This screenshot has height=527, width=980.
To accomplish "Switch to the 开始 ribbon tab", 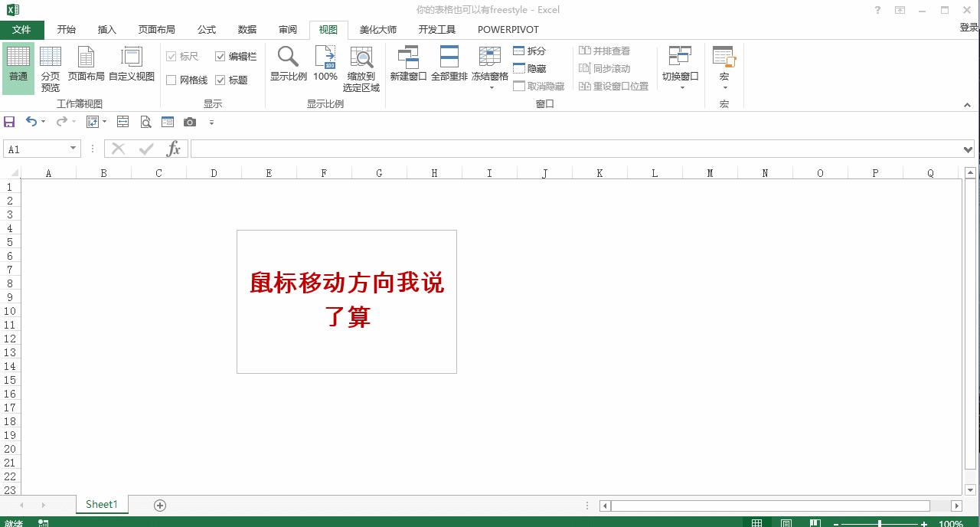I will click(x=66, y=29).
